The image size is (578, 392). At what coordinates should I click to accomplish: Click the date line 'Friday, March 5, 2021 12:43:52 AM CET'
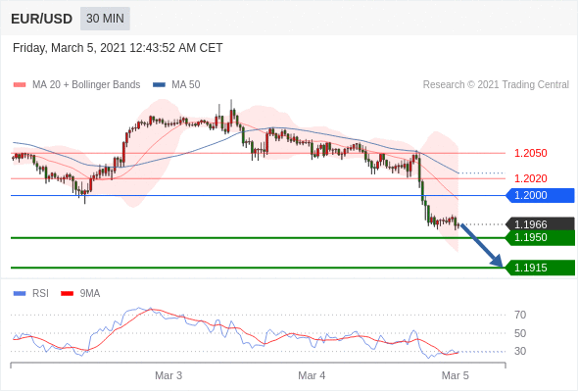[118, 48]
